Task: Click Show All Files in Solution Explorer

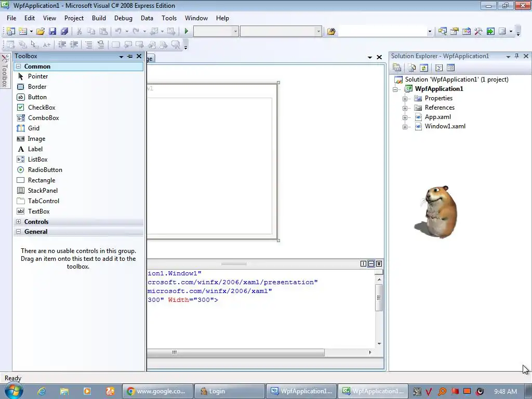Action: [412, 68]
